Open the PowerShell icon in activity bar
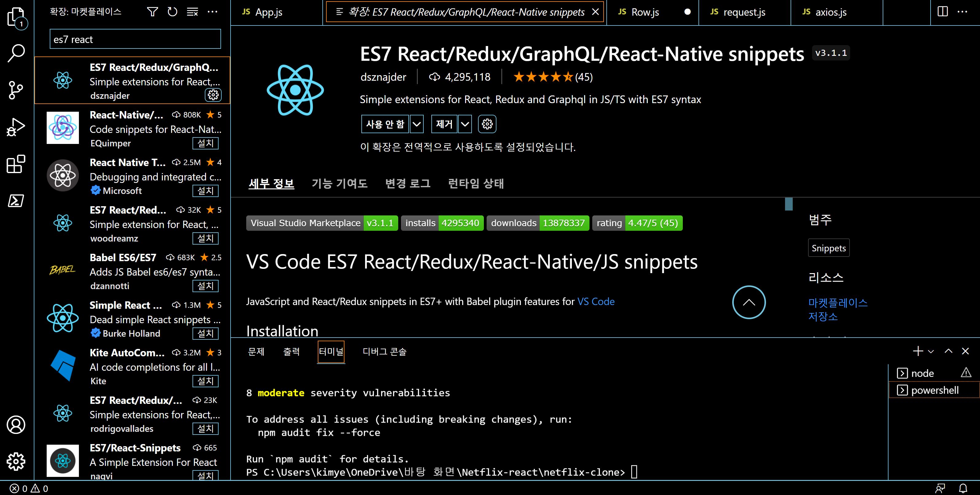 (x=16, y=200)
